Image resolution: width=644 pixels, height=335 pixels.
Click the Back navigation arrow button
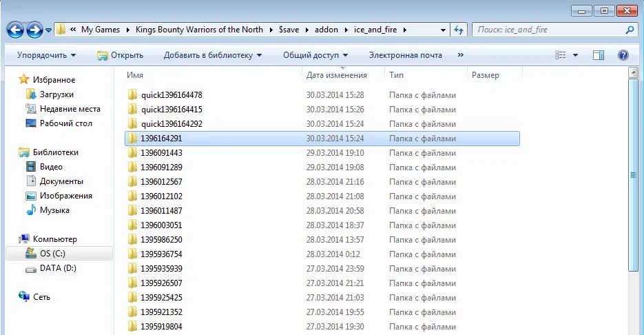tap(16, 30)
